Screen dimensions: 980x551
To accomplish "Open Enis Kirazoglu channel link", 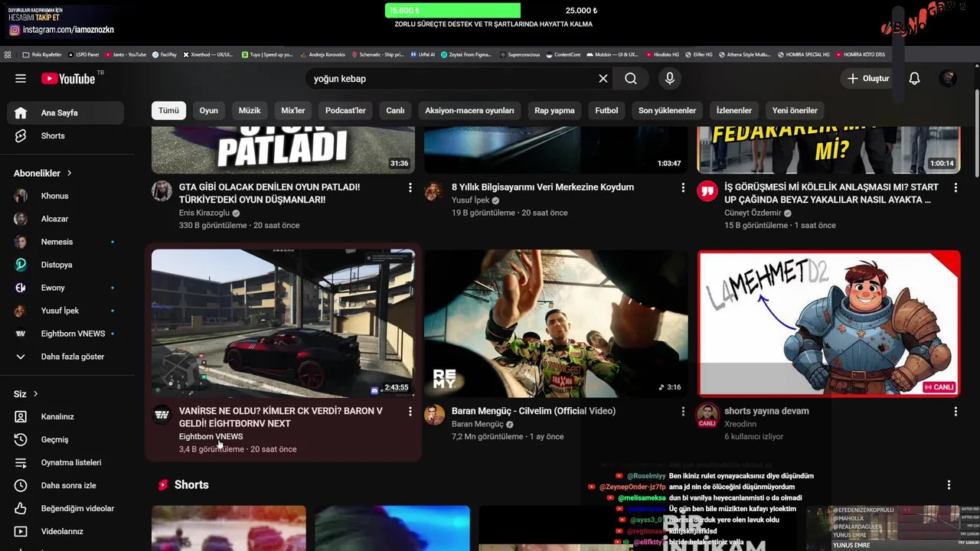I will 204,213.
